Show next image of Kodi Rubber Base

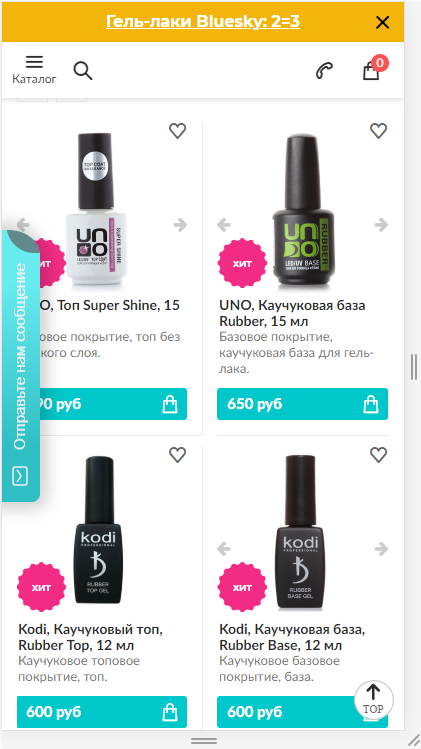[x=381, y=549]
